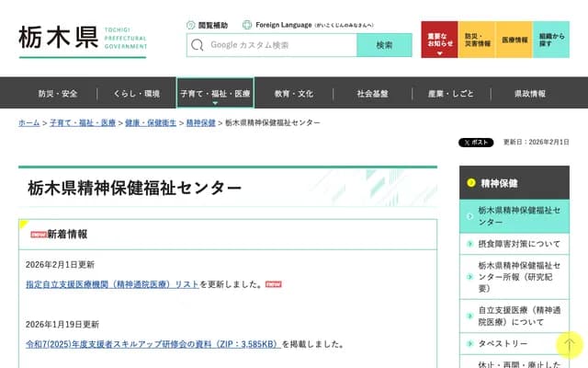Expand the 重要なお知らせ red dropdown

tap(439, 40)
